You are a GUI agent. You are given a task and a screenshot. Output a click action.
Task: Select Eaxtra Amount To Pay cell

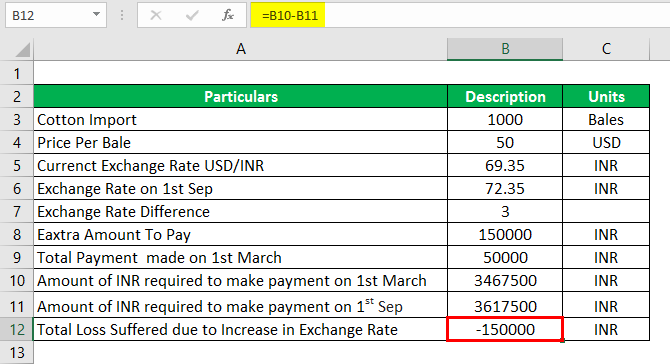pyautogui.click(x=241, y=235)
